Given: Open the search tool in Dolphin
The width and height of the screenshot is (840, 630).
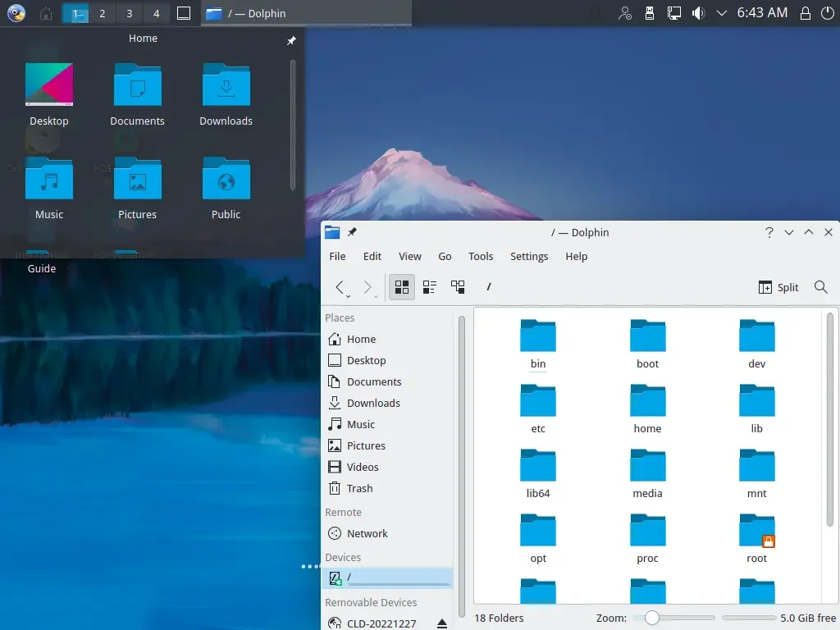Looking at the screenshot, I should click(x=820, y=287).
